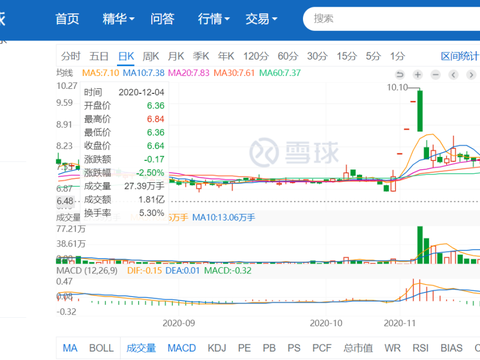Click the DIF:-0.15 MACD value

point(144,270)
